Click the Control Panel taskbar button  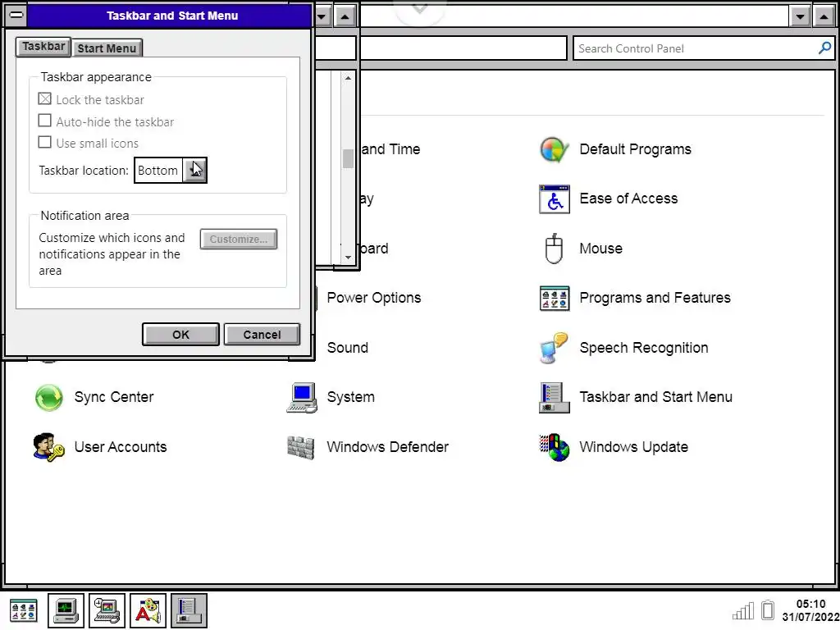24,610
